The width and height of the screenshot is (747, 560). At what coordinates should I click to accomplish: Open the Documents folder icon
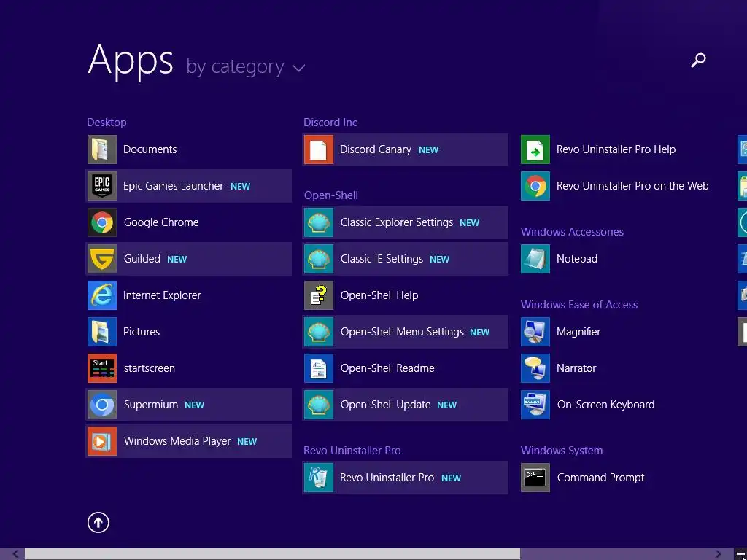[x=102, y=149]
